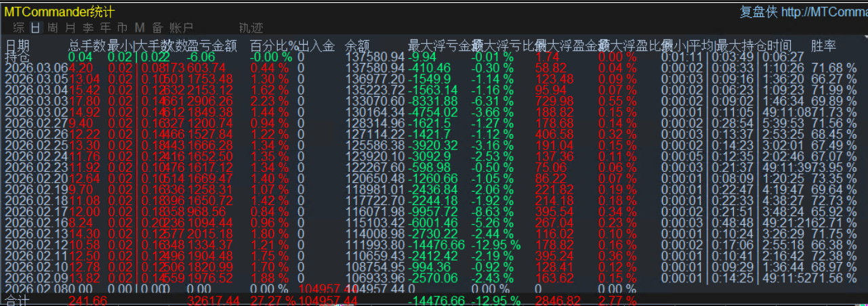Click the 余额 column header
Viewport: 868px width, 306px height.
pyautogui.click(x=357, y=46)
